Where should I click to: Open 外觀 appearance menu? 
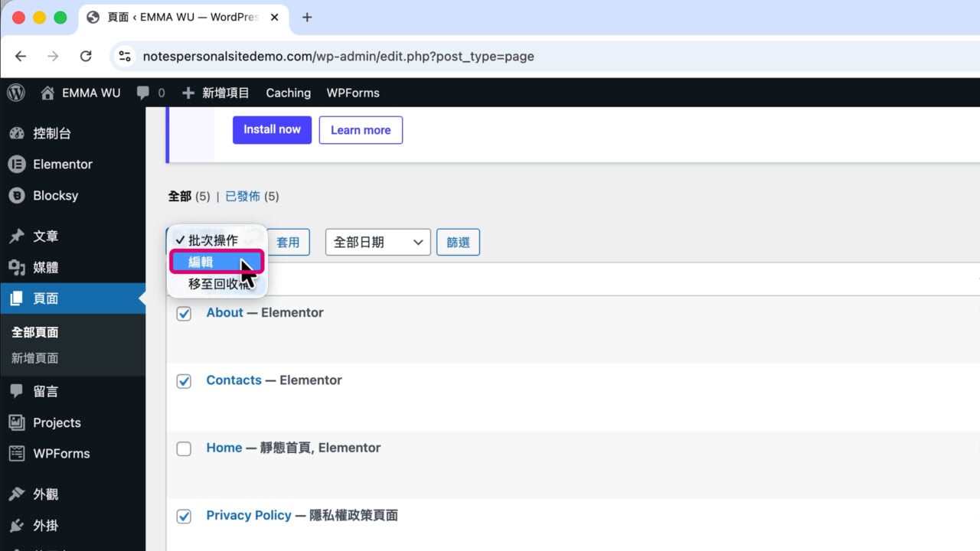click(x=73, y=494)
